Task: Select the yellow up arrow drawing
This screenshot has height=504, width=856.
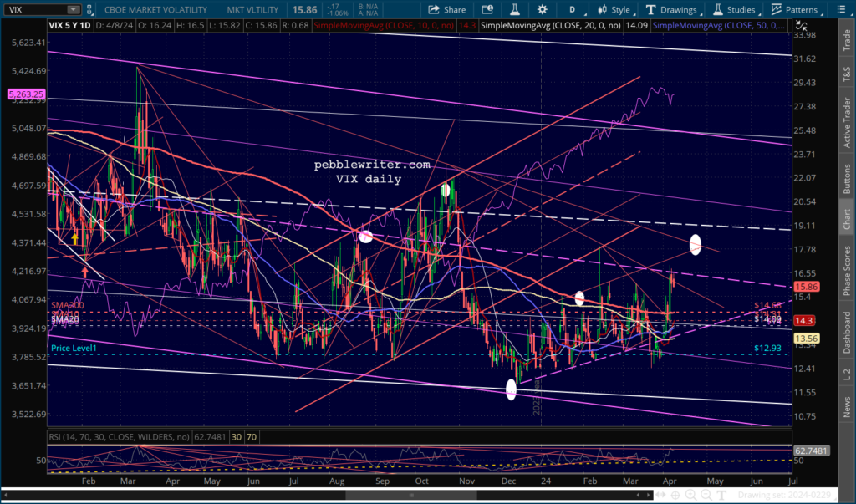Action: click(x=74, y=238)
